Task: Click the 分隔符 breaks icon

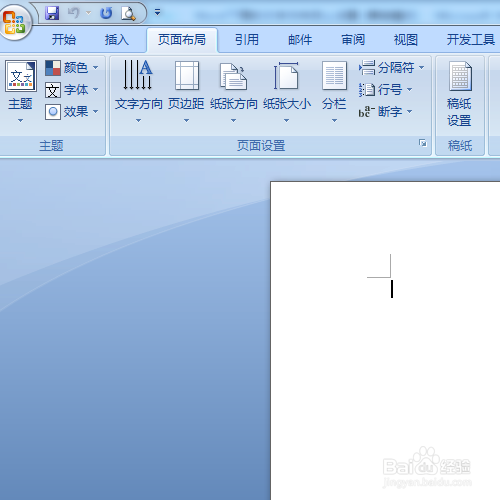Action: point(367,68)
